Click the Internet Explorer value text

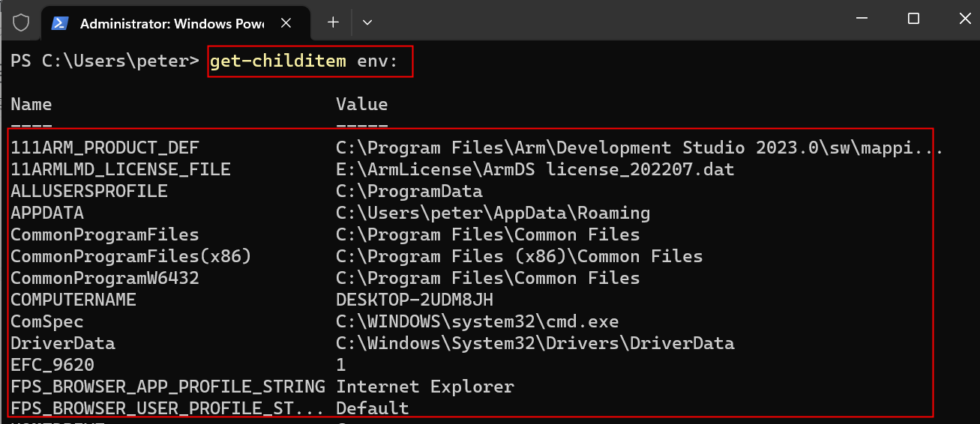[424, 387]
